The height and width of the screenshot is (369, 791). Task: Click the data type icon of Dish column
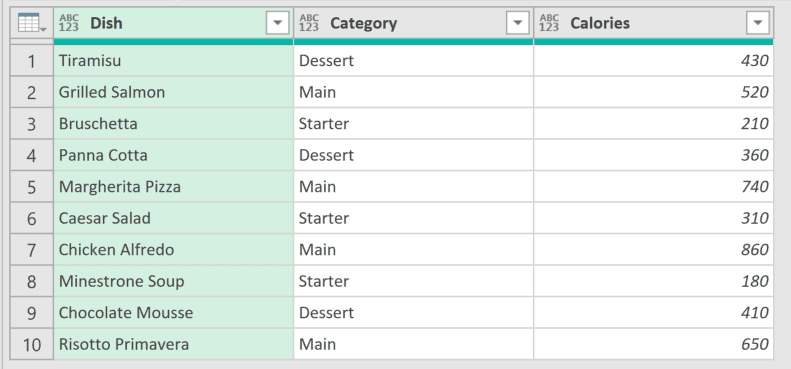(x=69, y=23)
